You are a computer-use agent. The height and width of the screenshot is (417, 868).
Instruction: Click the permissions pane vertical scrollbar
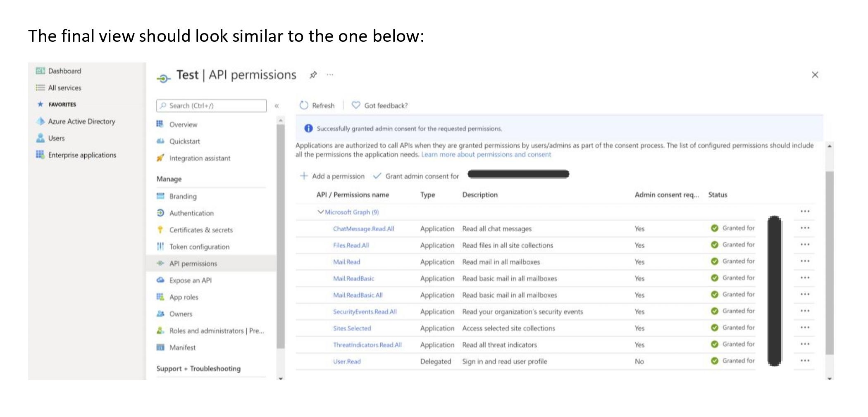coord(829,263)
